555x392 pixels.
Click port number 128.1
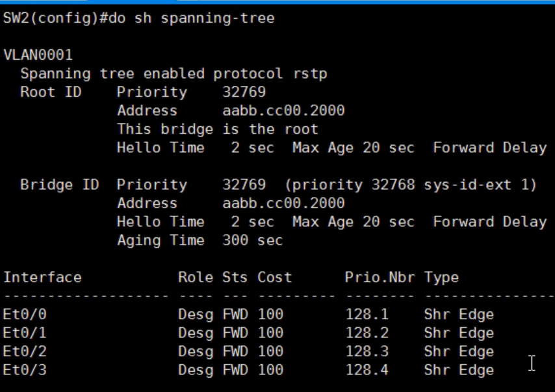tap(367, 315)
